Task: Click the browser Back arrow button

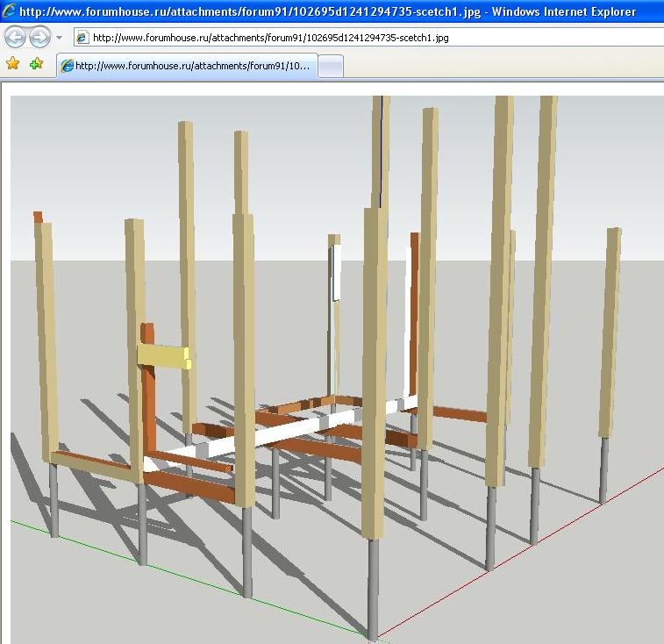Action: [15, 37]
